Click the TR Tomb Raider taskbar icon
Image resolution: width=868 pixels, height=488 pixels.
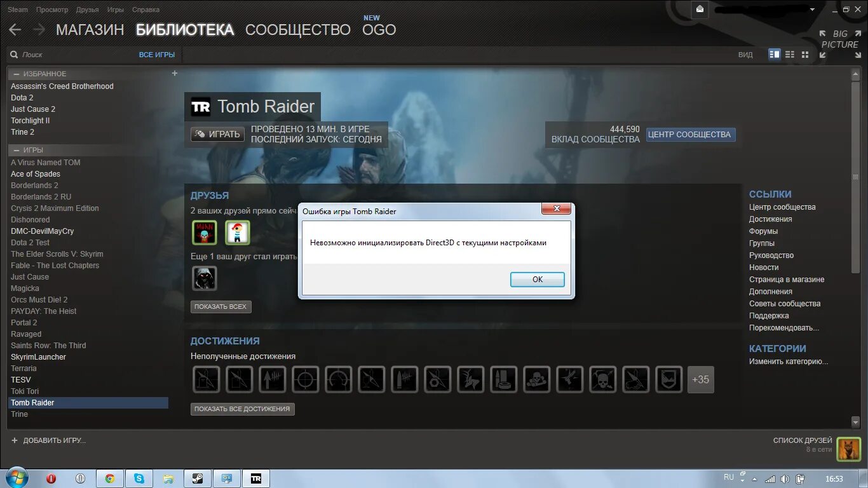(256, 478)
